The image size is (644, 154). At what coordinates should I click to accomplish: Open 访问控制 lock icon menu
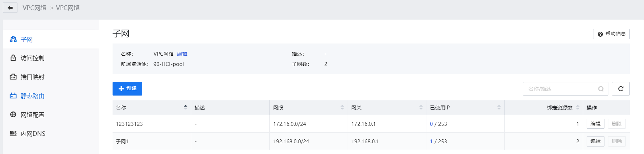(51, 58)
